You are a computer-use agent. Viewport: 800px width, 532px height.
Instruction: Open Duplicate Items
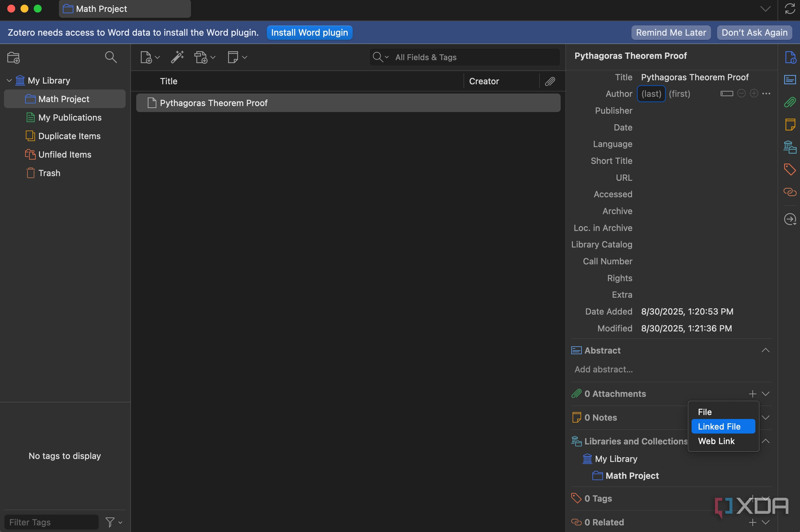pyautogui.click(x=69, y=136)
